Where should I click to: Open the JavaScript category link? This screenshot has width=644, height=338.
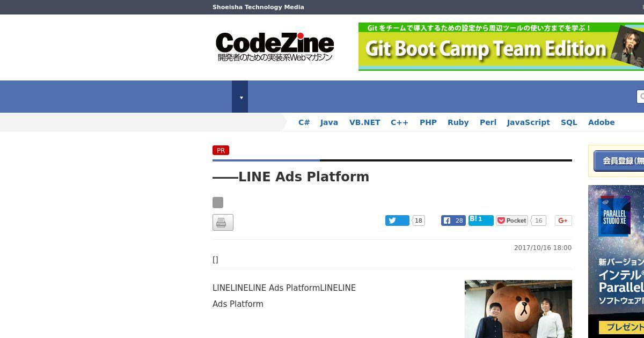coord(529,122)
